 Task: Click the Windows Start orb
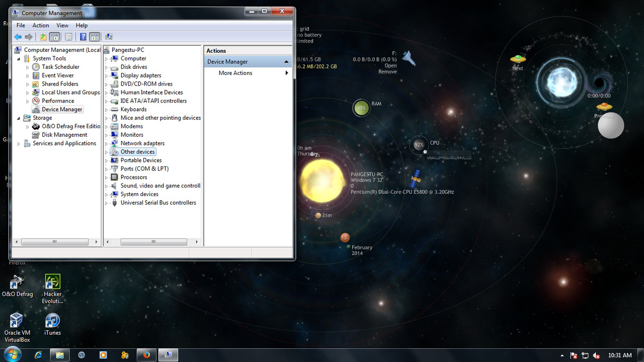coord(13,354)
